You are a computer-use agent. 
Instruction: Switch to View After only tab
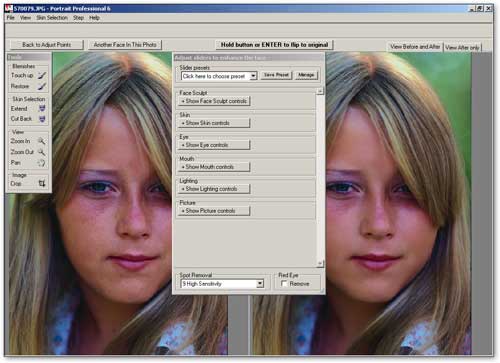click(x=462, y=48)
